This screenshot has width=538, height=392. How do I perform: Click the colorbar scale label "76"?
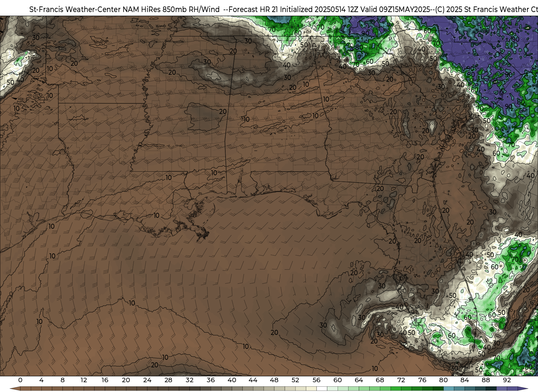click(422, 380)
